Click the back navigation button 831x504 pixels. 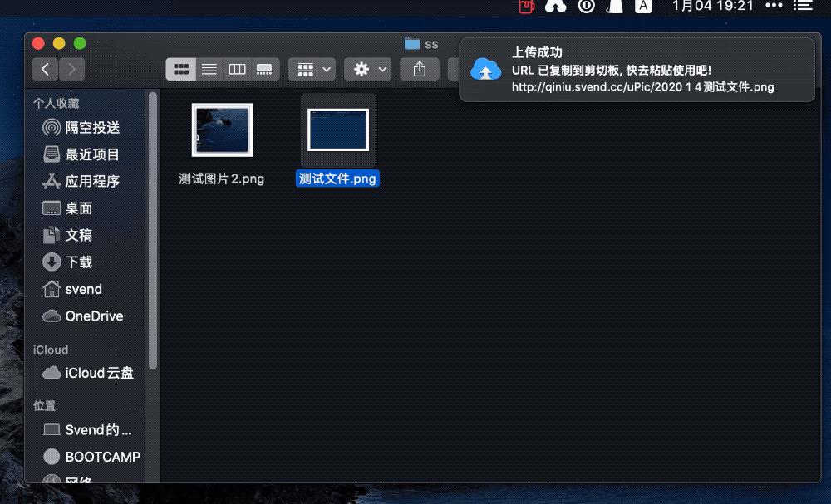[x=45, y=69]
